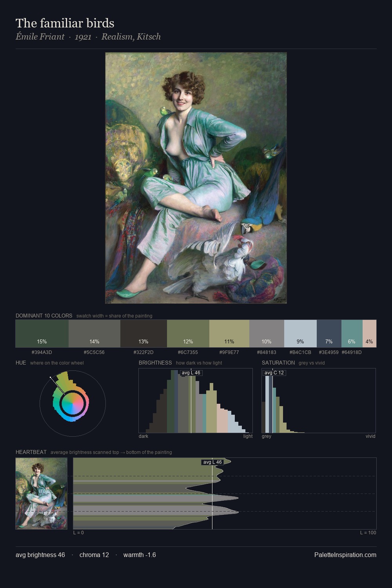
Task: Click the 'HEARTBEAT' section heading
Action: tap(31, 452)
